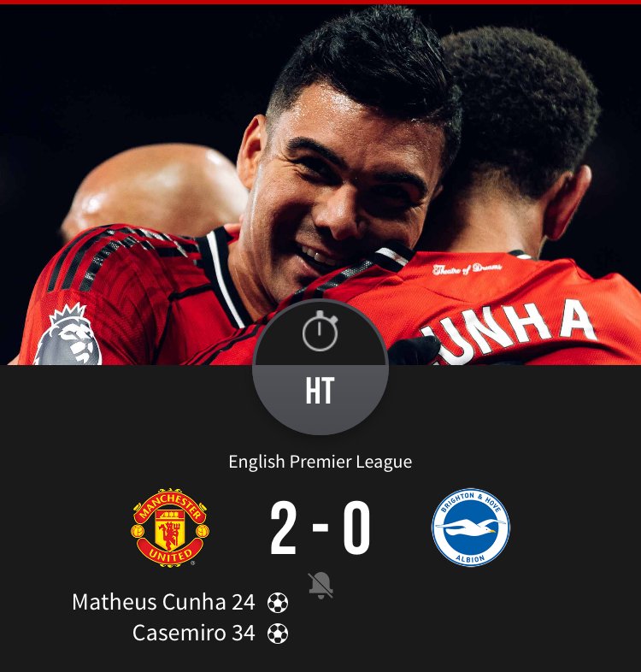
Task: Click the Matheus Cunha 24 goal entry
Action: (x=163, y=602)
